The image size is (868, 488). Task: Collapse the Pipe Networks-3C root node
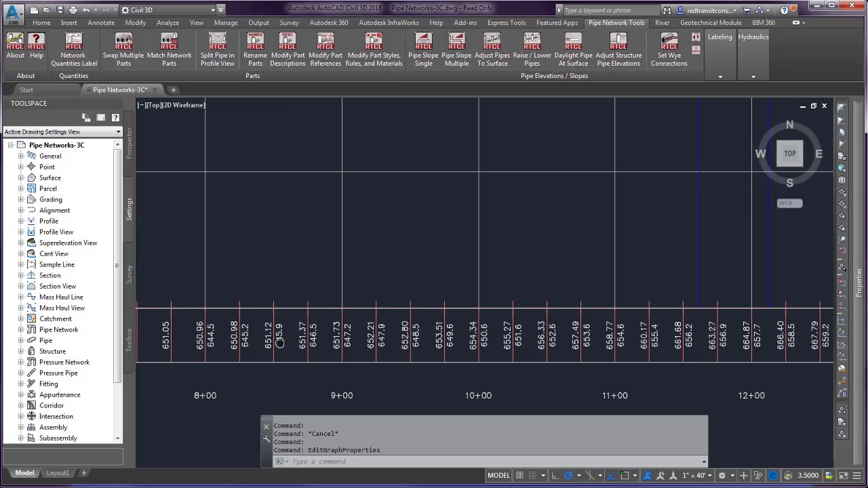coord(10,145)
